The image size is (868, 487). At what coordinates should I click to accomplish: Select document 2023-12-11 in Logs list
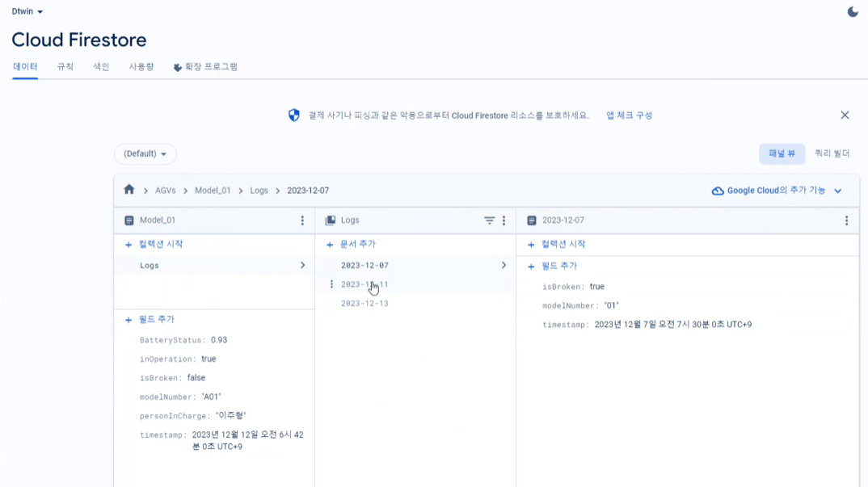point(415,284)
